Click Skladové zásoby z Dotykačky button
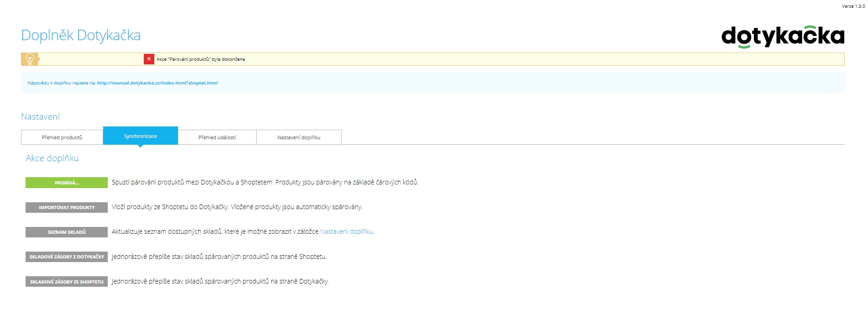 (67, 257)
